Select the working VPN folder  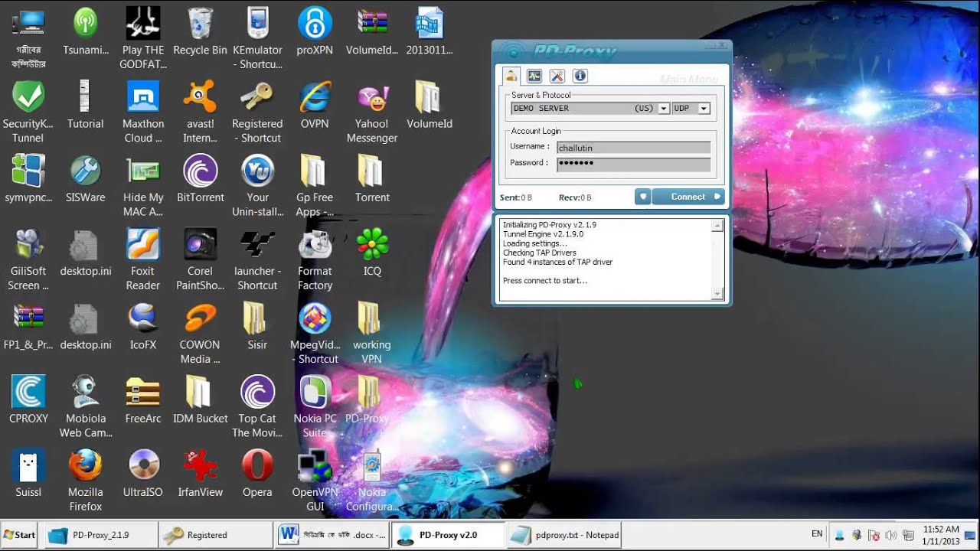(x=372, y=332)
